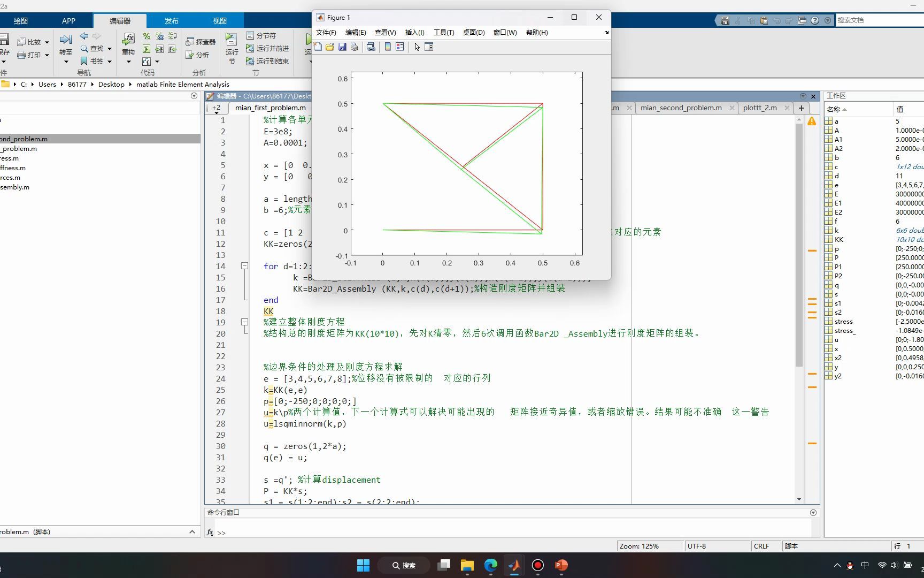The width and height of the screenshot is (924, 578).
Task: Click Smart Indent icon in code section
Action: pos(147,49)
